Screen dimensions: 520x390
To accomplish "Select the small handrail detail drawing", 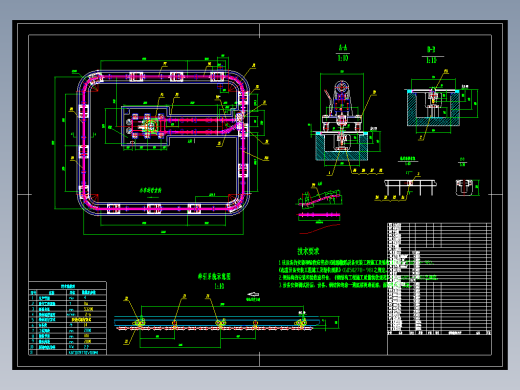I will point(410,187).
